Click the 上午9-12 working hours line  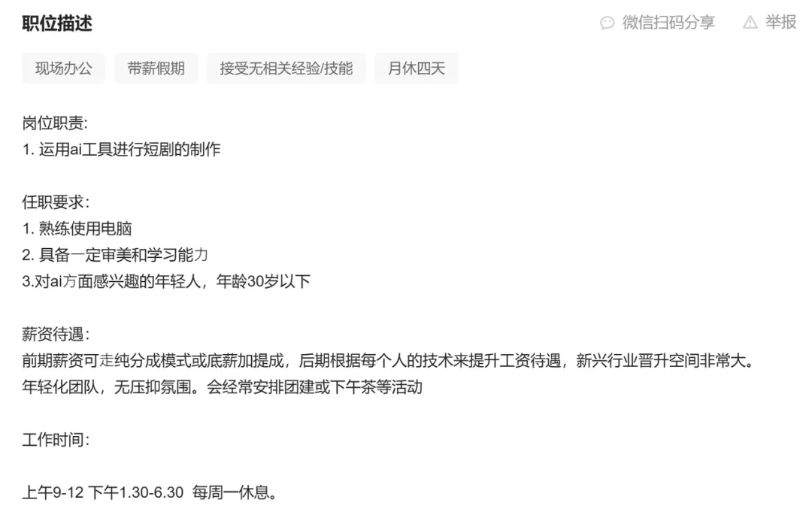150,492
